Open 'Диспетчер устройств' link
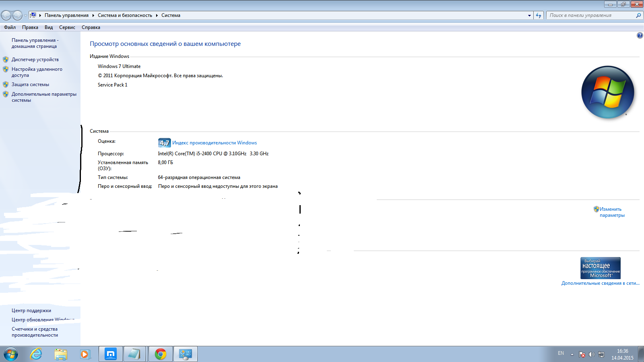644x362 pixels. pyautogui.click(x=35, y=60)
